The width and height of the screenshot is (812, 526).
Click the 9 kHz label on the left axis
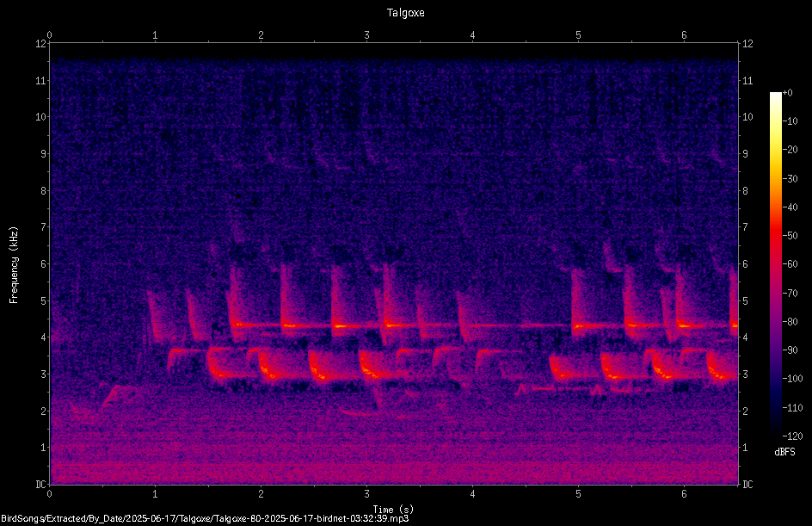[43, 153]
